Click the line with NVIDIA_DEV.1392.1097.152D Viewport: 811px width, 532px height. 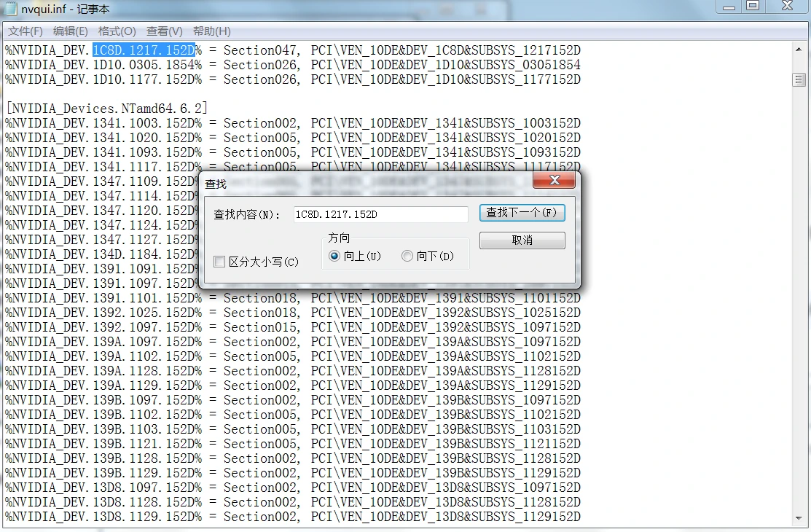pyautogui.click(x=293, y=327)
